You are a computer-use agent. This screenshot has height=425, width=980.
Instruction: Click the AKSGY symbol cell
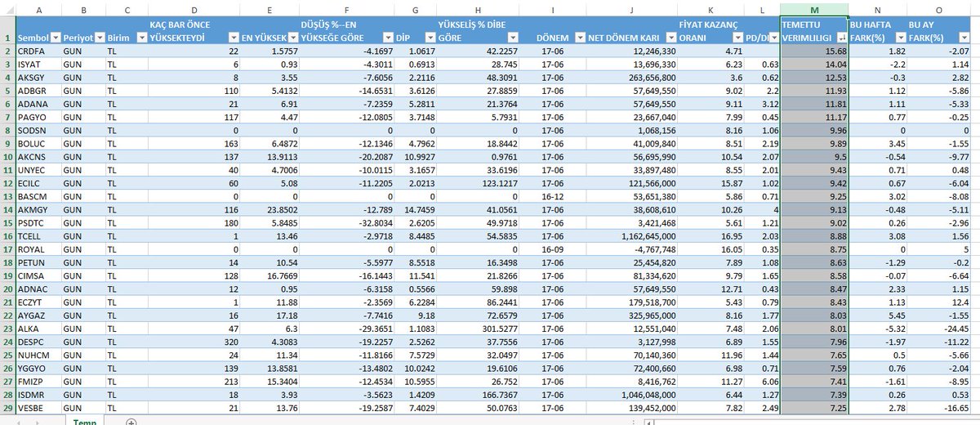(x=41, y=77)
